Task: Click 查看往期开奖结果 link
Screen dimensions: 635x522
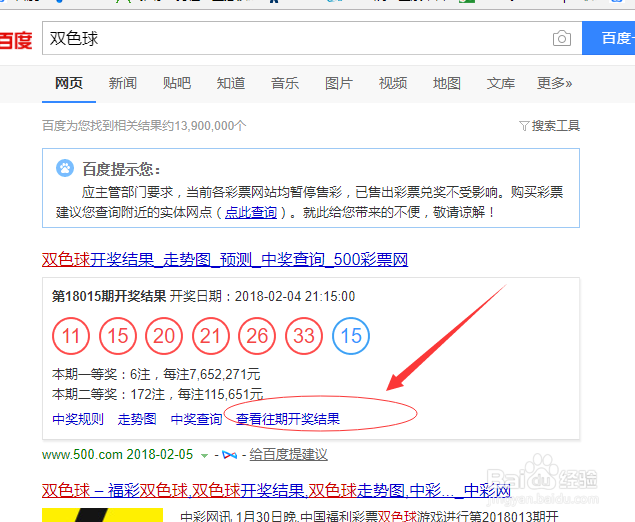Action: point(288,419)
